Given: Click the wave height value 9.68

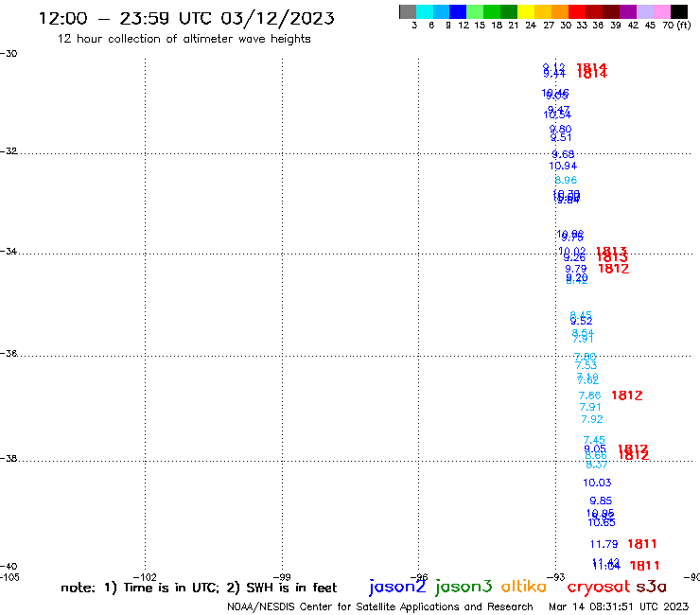Looking at the screenshot, I should (563, 154).
